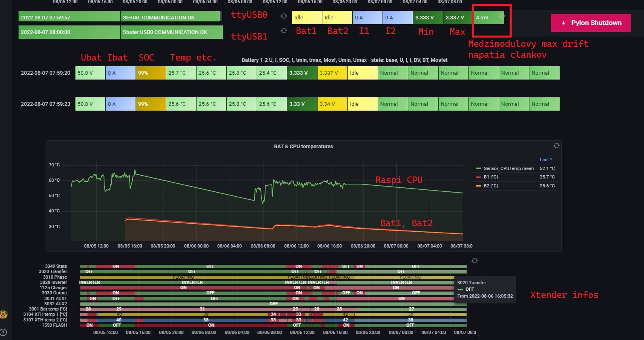
Task: Select the 1125 Charger timeline row label
Action: [x=53, y=288]
